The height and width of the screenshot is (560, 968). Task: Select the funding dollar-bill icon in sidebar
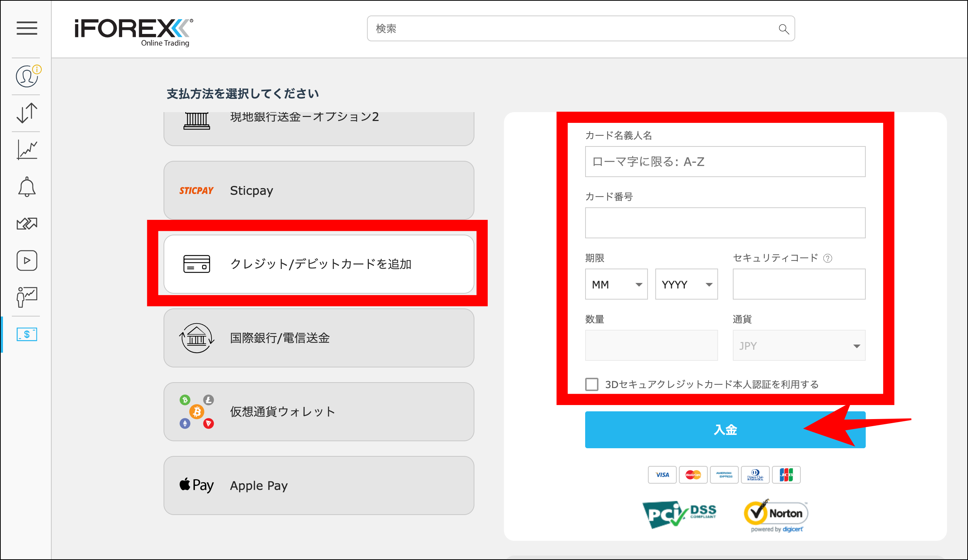27,334
